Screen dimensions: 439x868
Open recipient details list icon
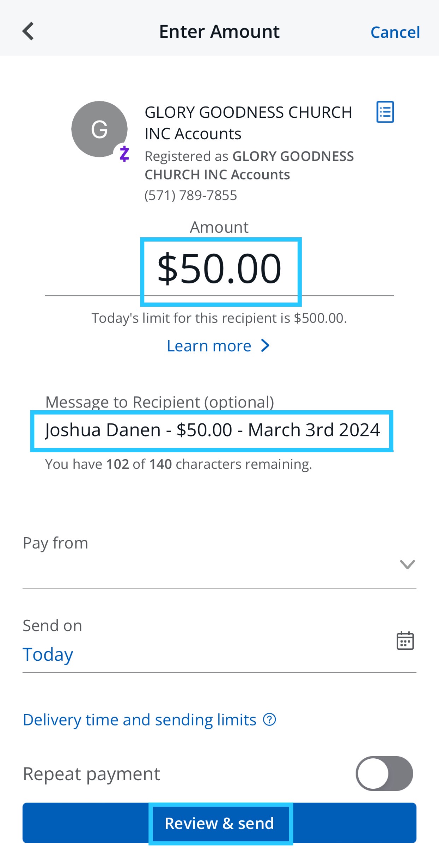coord(385,112)
